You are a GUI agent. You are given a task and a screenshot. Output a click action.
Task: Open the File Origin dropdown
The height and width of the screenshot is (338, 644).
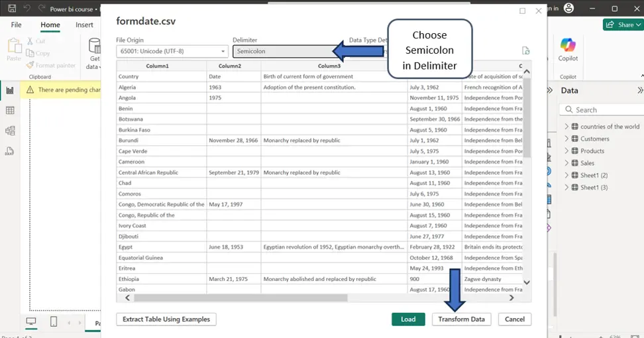click(x=172, y=51)
